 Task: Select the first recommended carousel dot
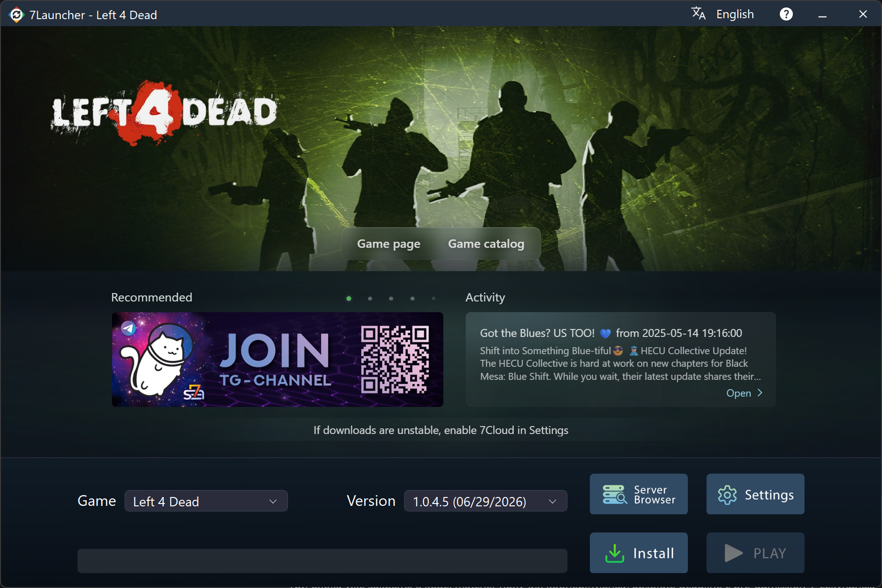tap(349, 299)
